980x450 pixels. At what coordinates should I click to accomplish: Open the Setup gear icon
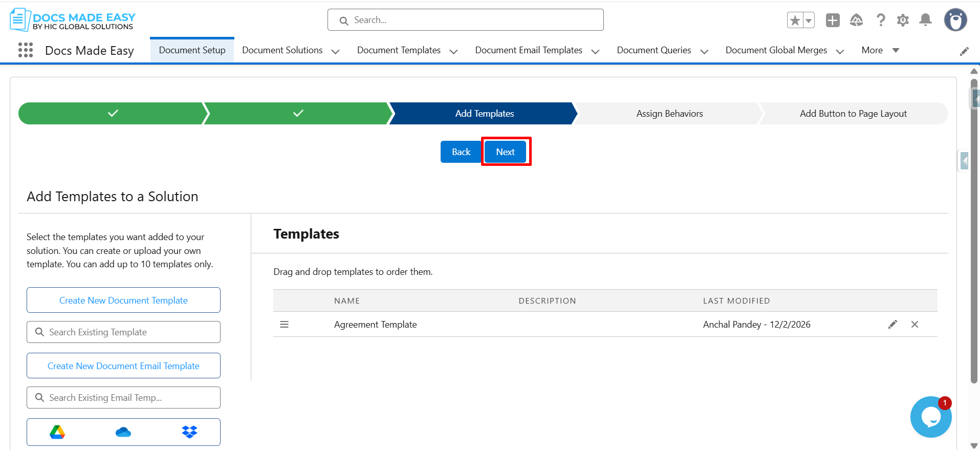[x=903, y=20]
